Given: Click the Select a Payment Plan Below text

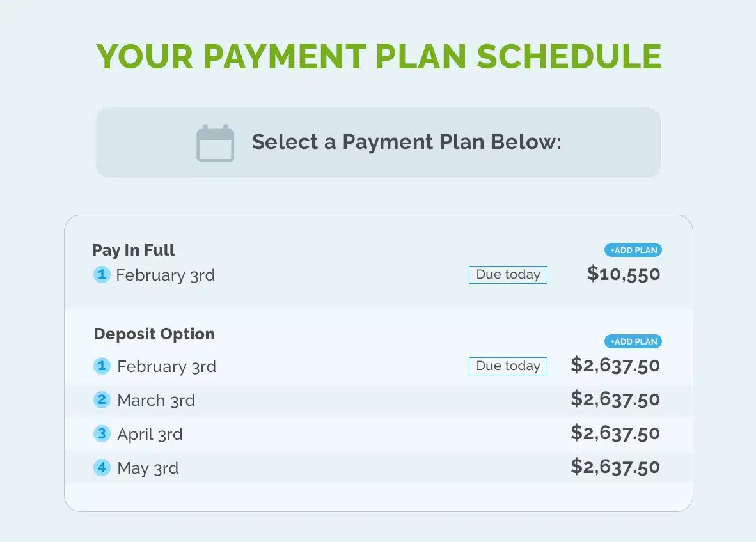Looking at the screenshot, I should tap(406, 142).
